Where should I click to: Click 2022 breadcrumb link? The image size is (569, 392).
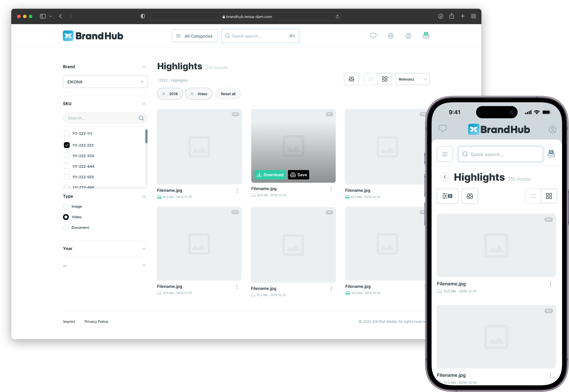[163, 81]
